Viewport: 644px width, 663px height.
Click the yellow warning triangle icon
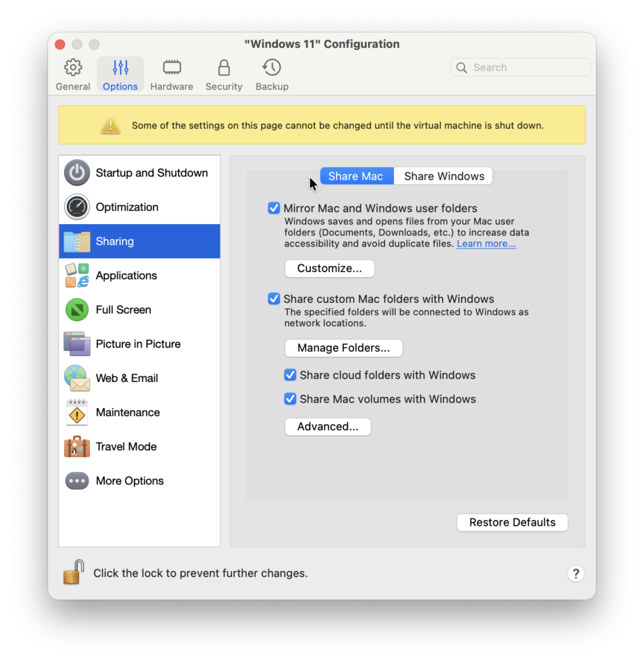click(110, 125)
